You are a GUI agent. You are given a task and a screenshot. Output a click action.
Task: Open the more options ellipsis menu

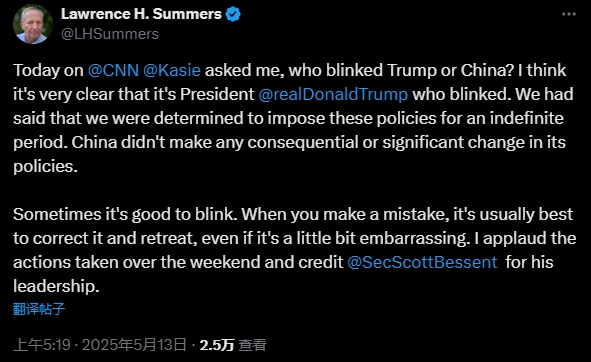click(x=569, y=14)
